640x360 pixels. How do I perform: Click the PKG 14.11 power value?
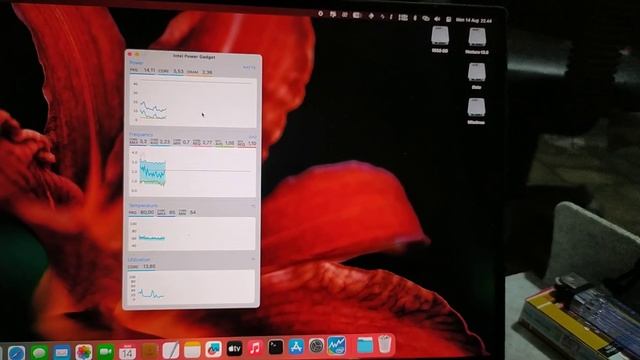[x=142, y=70]
